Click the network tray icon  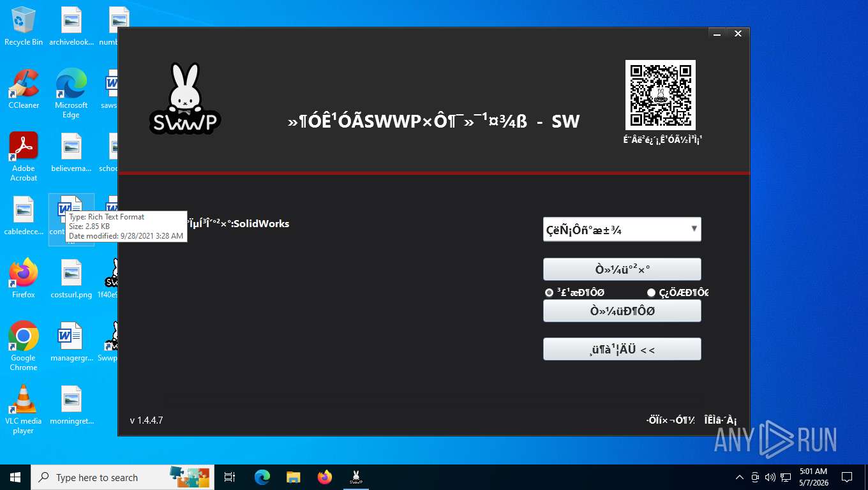pyautogui.click(x=785, y=477)
